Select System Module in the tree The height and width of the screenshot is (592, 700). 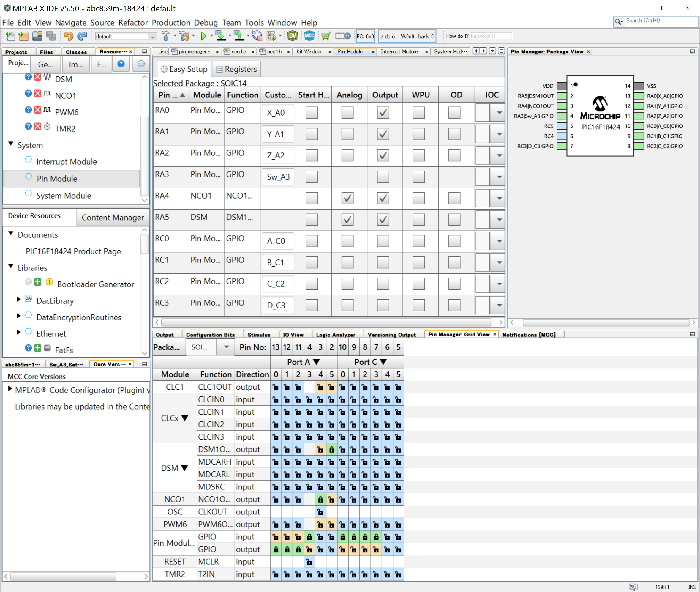(64, 196)
